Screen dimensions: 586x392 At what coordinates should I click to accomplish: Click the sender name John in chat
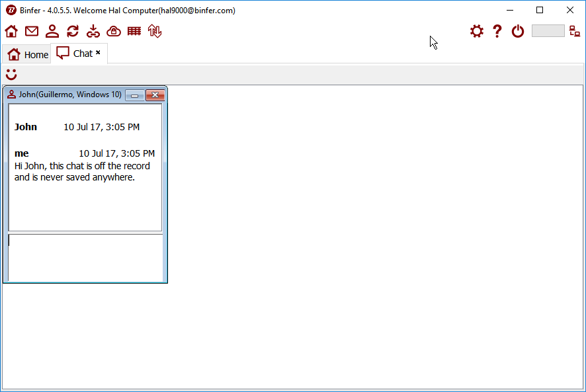click(26, 127)
